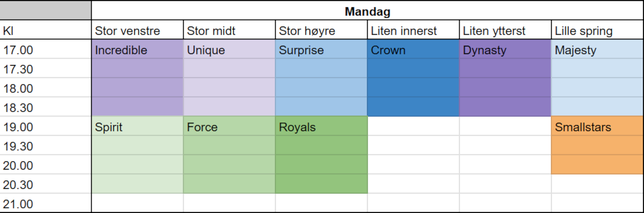Select the Liten ytterst column header
Screen dimensions: 644x213
[505, 30]
